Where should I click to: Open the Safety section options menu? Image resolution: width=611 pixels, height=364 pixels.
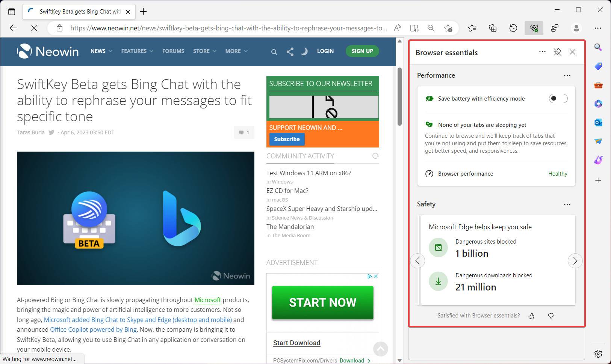(567, 204)
